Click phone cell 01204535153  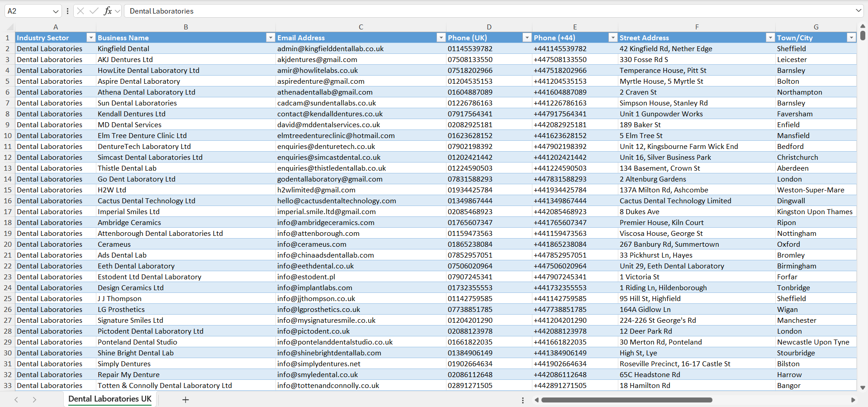tap(489, 81)
